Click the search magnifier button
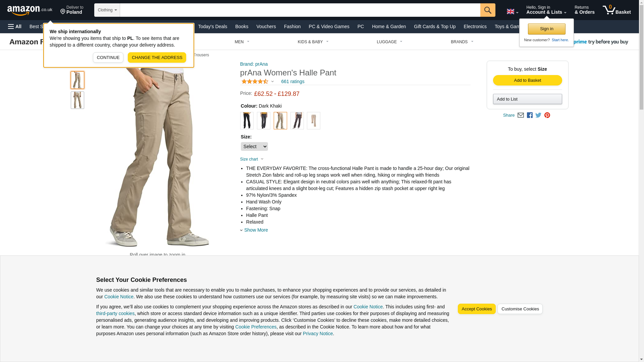This screenshot has width=644, height=362. tap(488, 10)
